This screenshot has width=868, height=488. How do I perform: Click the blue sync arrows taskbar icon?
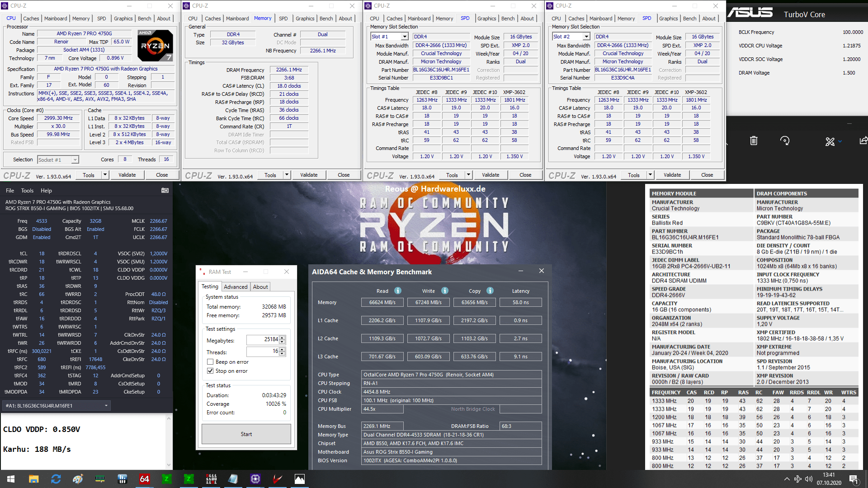tap(56, 479)
